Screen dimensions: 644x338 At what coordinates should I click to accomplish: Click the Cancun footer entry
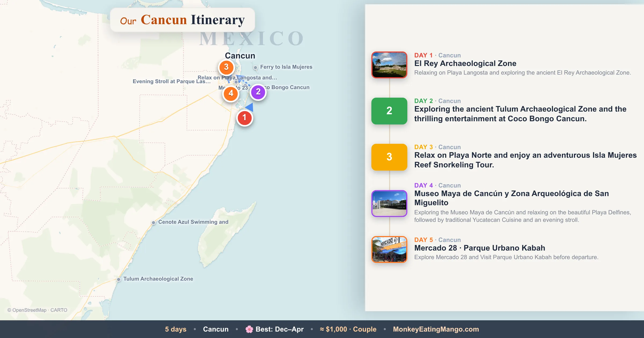pos(216,329)
